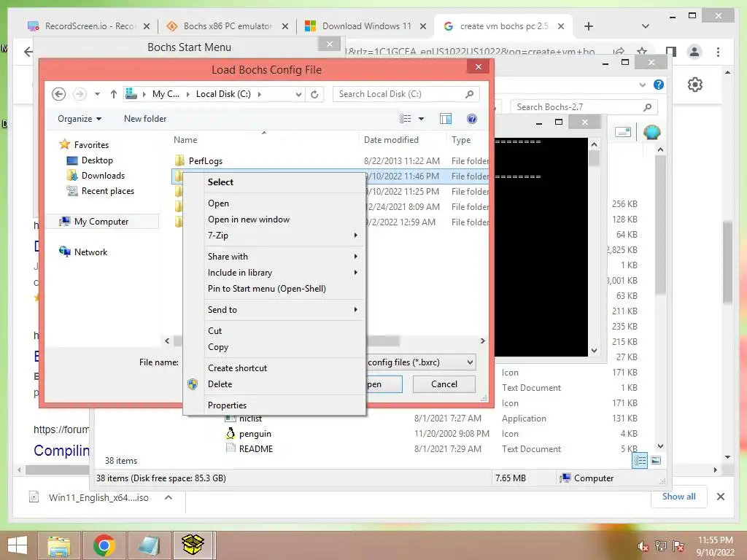Viewport: 747px width, 560px height.
Task: Expand address bar path history dropdown
Action: click(x=298, y=94)
